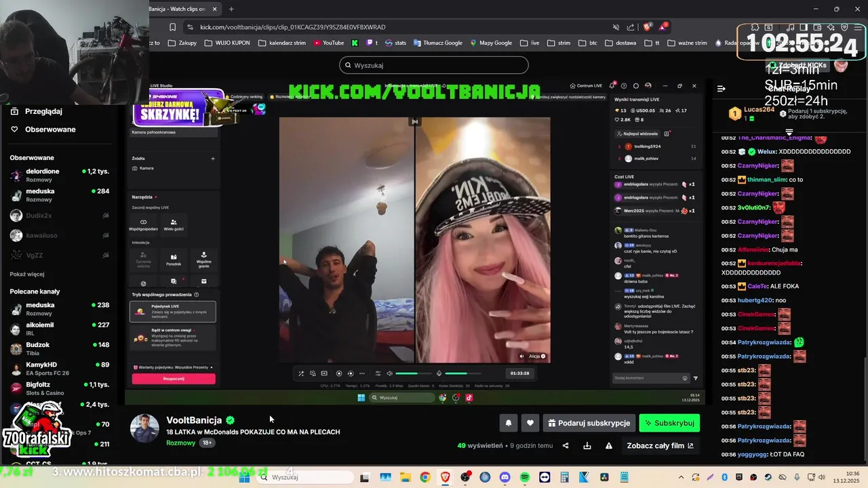The width and height of the screenshot is (868, 488).
Task: Open the stats bookmark
Action: click(395, 43)
